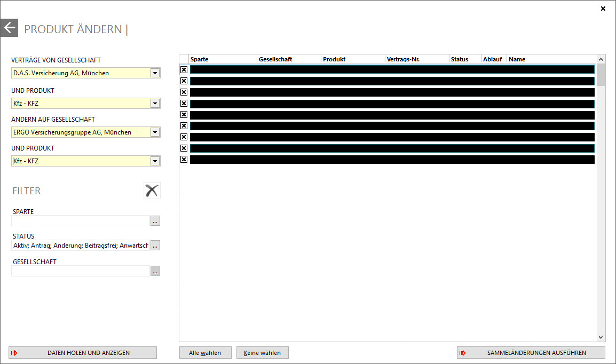Toggle the last row checkbox
This screenshot has height=364, width=616.
pos(184,159)
